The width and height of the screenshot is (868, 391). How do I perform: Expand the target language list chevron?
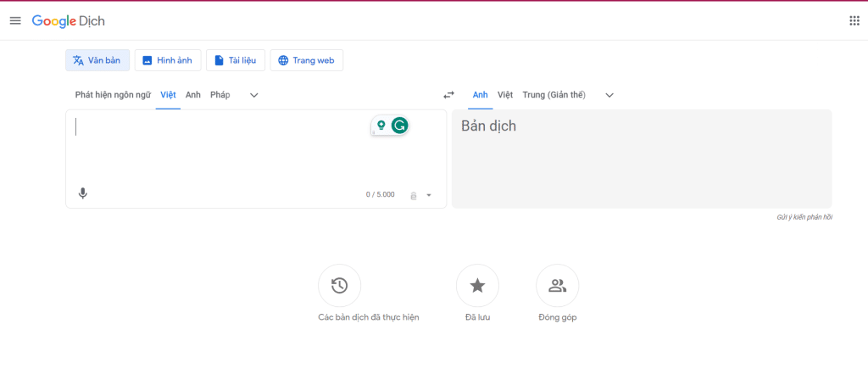click(609, 95)
